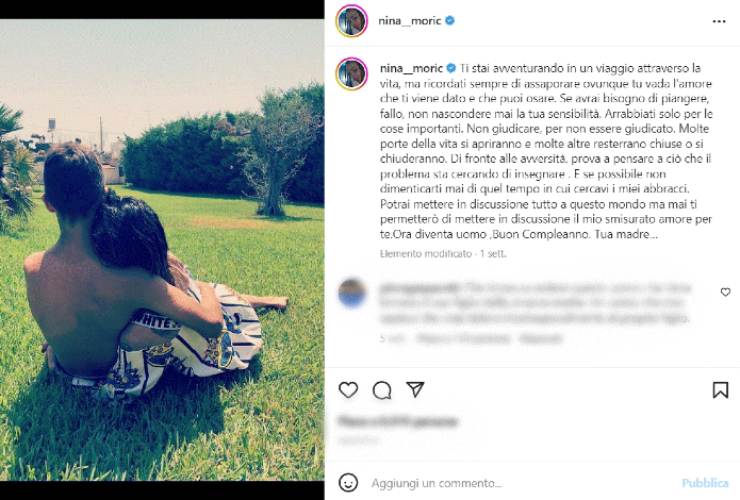Screen dimensions: 740x500
Task: Focus the 'Aggiungi un commento' field
Action: point(519,483)
